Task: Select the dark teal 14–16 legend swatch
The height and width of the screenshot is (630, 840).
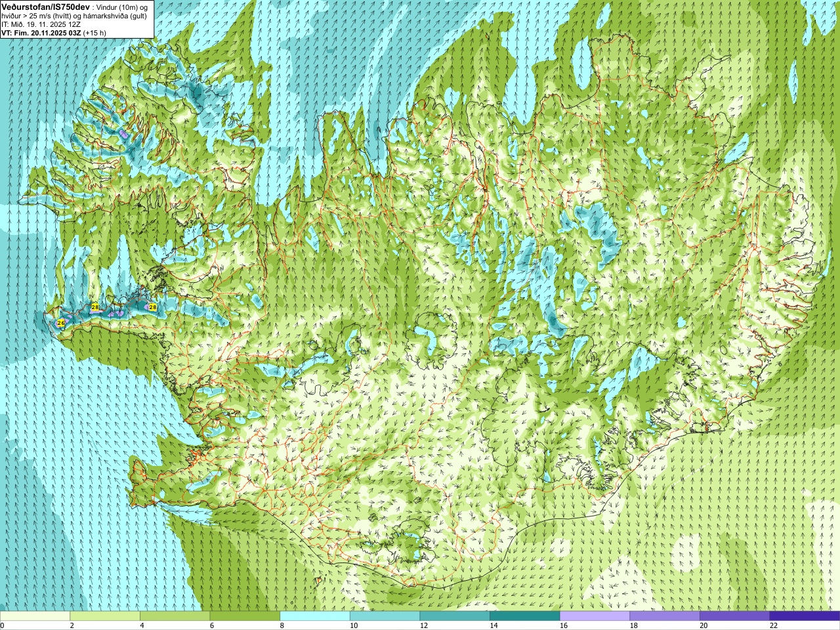Action: [525, 616]
